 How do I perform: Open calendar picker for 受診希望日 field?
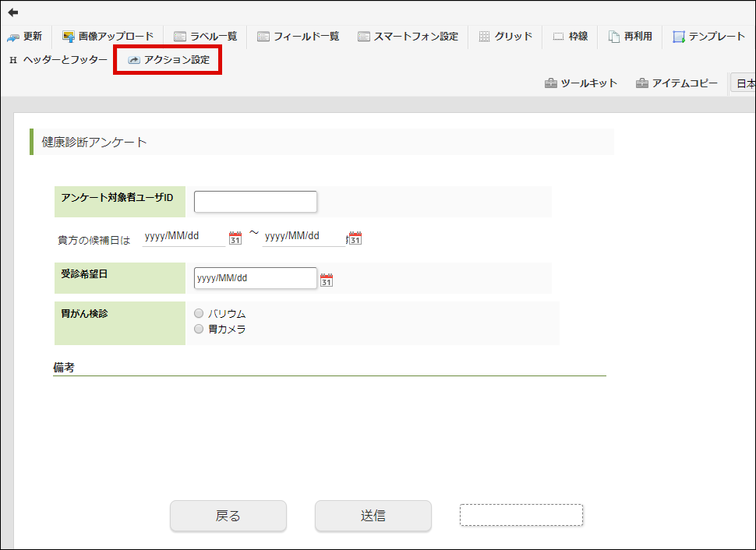(326, 278)
